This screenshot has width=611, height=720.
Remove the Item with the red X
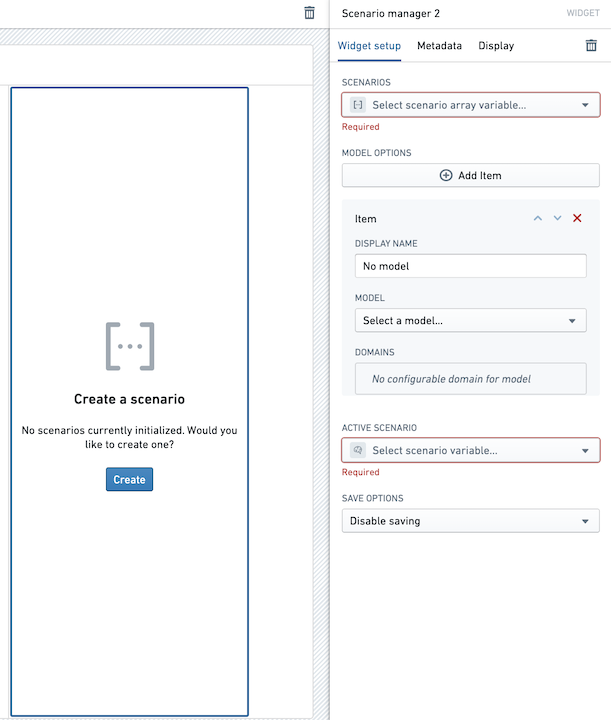577,218
